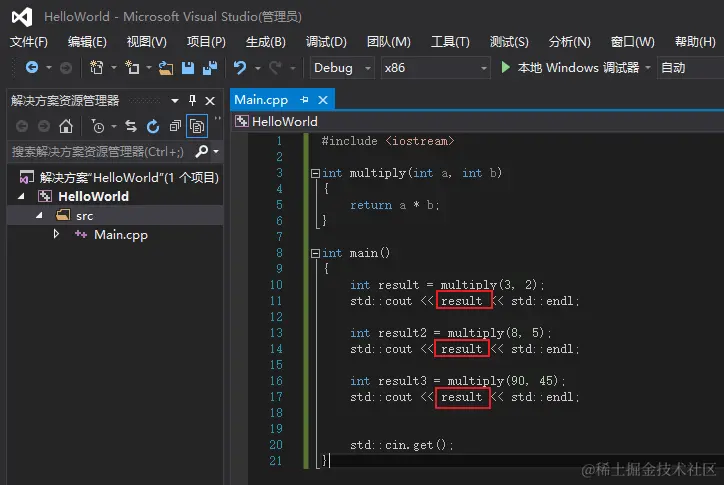
Task: Expand the Main.cpp tree node
Action: 56,234
